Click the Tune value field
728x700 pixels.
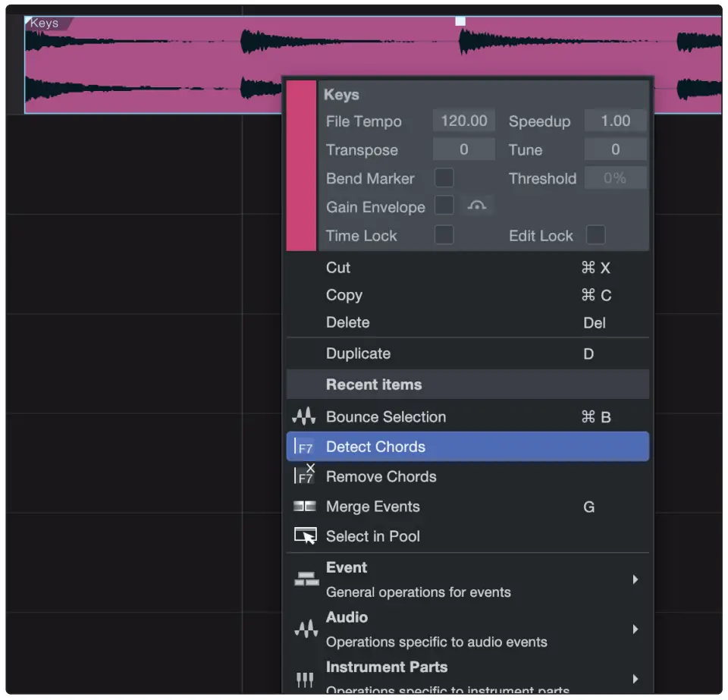pos(615,149)
